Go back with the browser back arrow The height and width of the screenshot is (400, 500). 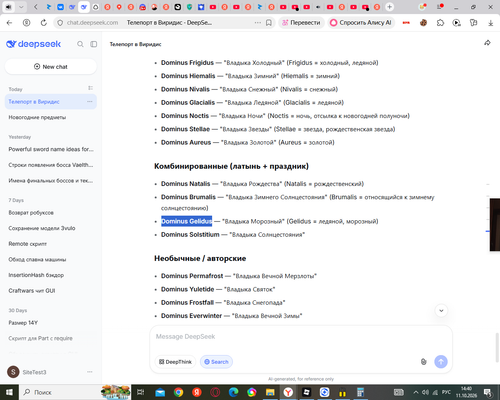click(x=9, y=23)
